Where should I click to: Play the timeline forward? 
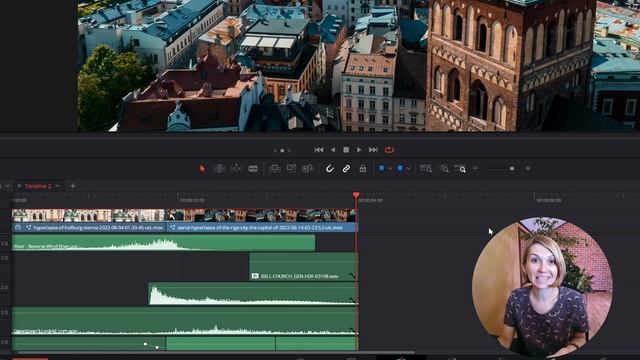[359, 150]
